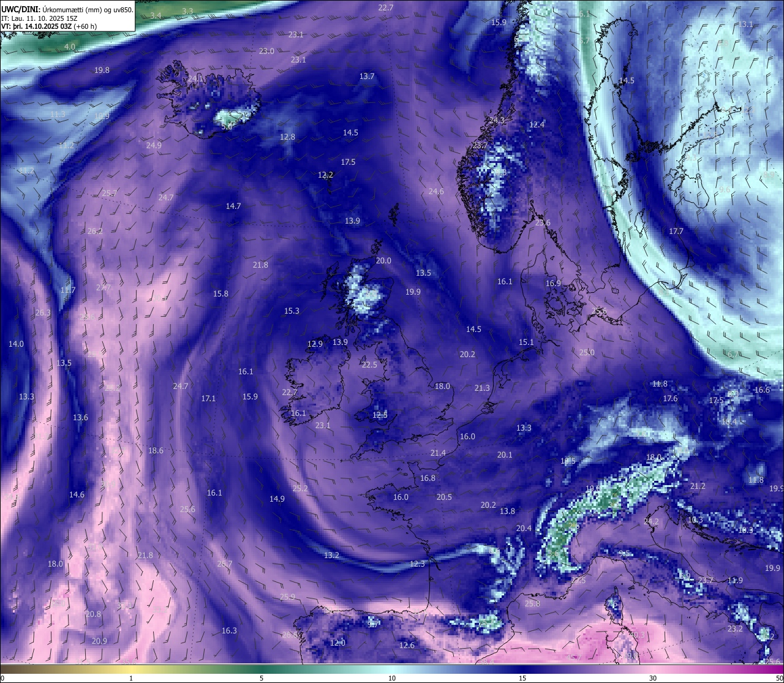784x683 pixels.
Task: Click the map value 15.3
Action: (292, 311)
